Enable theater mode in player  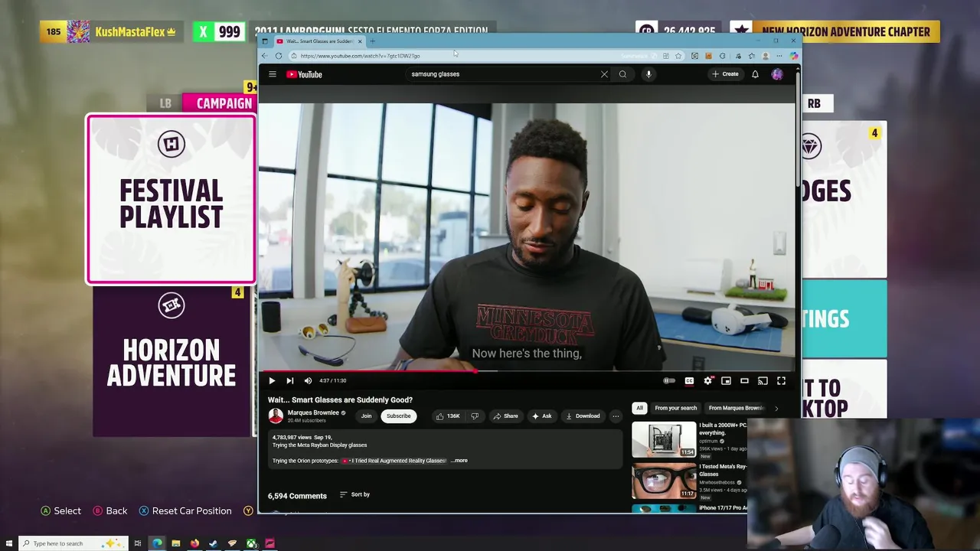pyautogui.click(x=744, y=380)
